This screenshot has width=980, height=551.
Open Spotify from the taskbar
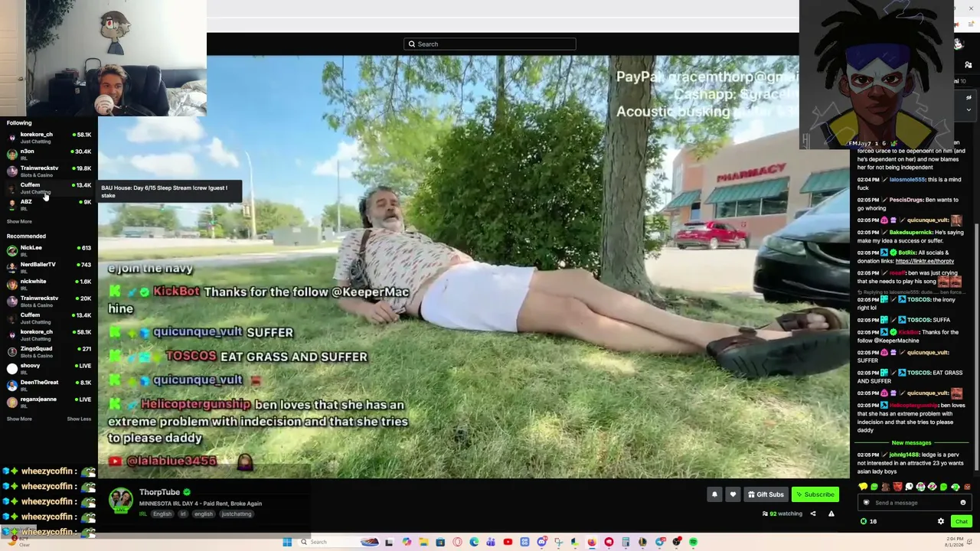pos(693,542)
